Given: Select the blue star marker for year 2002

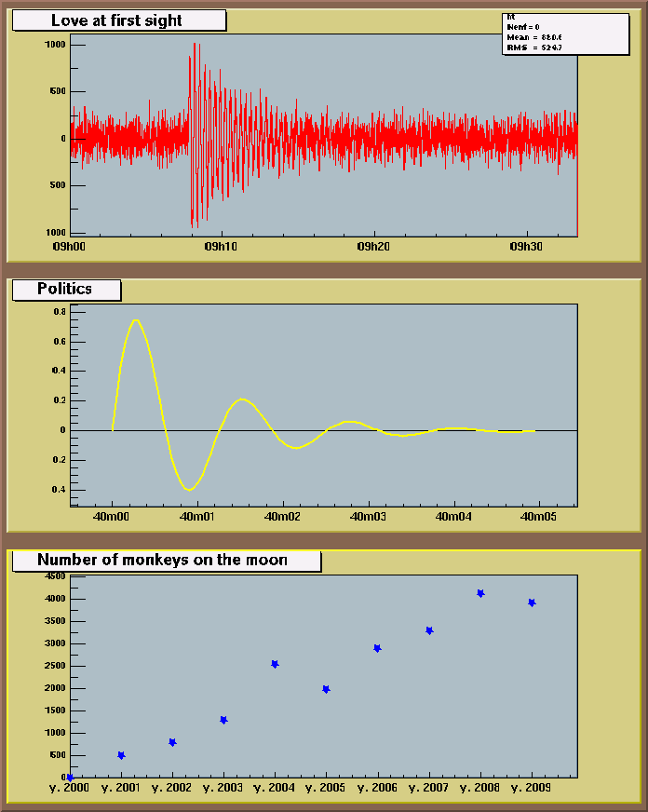Looking at the screenshot, I should (172, 742).
